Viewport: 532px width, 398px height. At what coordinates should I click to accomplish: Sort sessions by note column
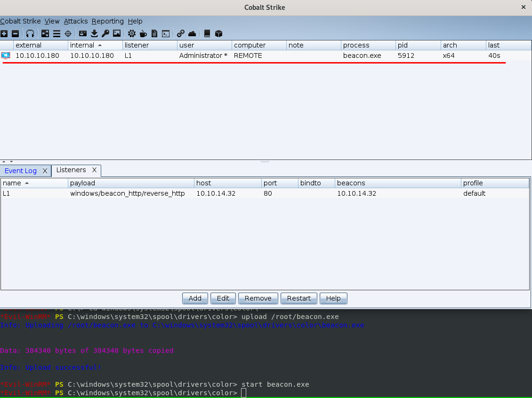click(x=314, y=45)
